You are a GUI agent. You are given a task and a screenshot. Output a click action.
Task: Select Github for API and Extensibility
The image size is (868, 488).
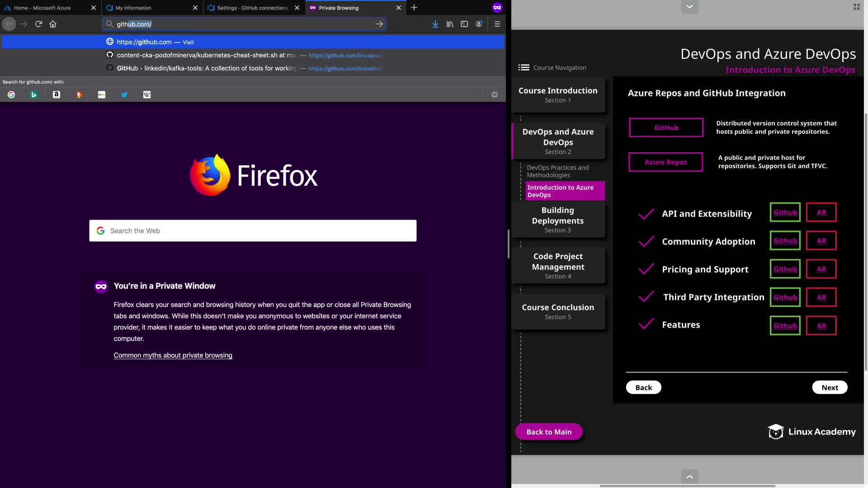(785, 212)
